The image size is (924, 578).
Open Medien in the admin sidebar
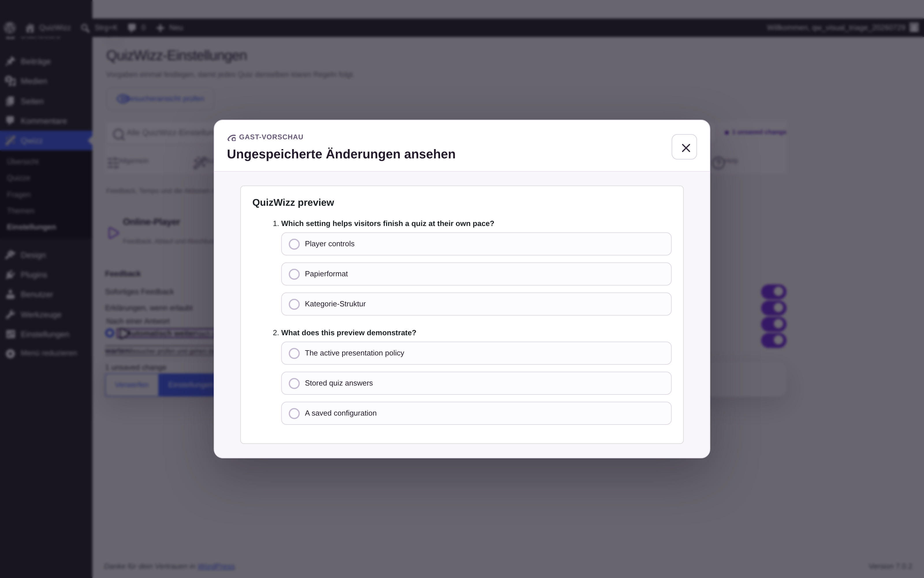[x=46, y=81]
